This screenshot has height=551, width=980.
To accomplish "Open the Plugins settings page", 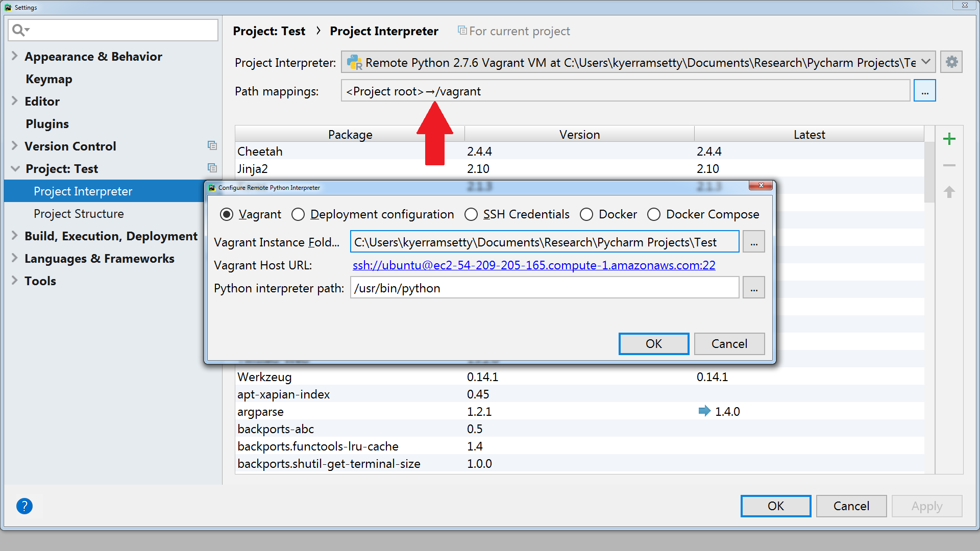I will [47, 124].
